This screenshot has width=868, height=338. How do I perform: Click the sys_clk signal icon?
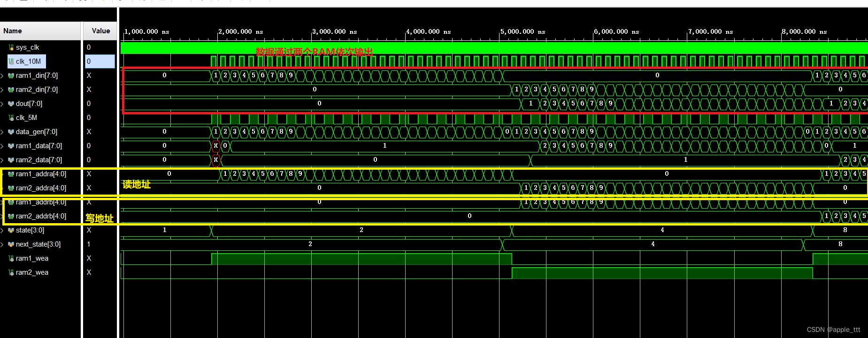pos(11,47)
